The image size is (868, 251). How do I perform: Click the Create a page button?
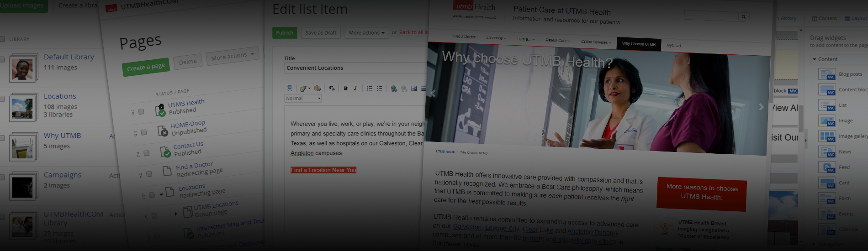146,67
